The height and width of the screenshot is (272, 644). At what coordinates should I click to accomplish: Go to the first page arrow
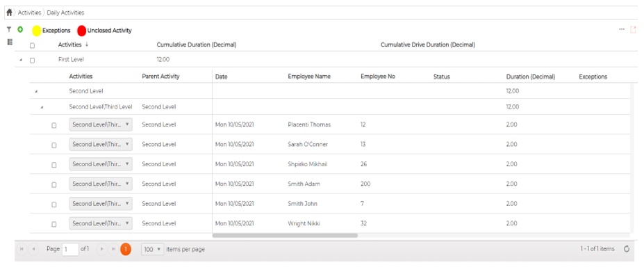point(22,249)
